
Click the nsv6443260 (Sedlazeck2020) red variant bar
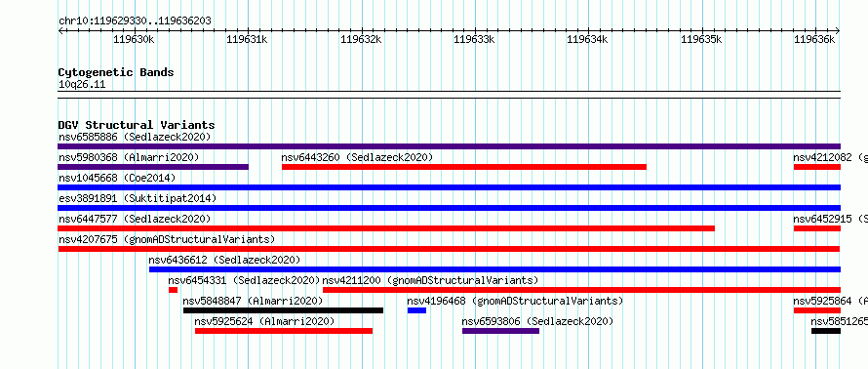(x=464, y=167)
